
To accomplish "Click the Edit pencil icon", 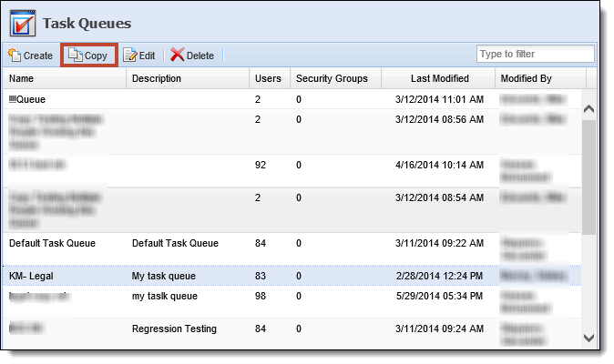I will pyautogui.click(x=130, y=56).
